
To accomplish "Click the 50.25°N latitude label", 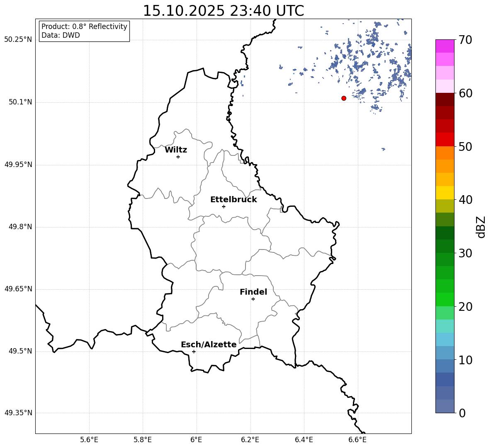I will (18, 40).
